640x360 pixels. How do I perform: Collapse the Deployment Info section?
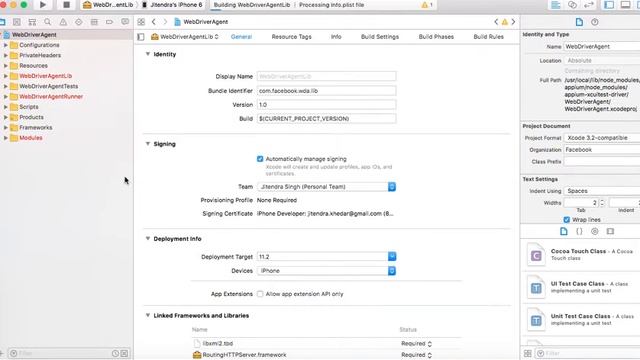pos(148,238)
